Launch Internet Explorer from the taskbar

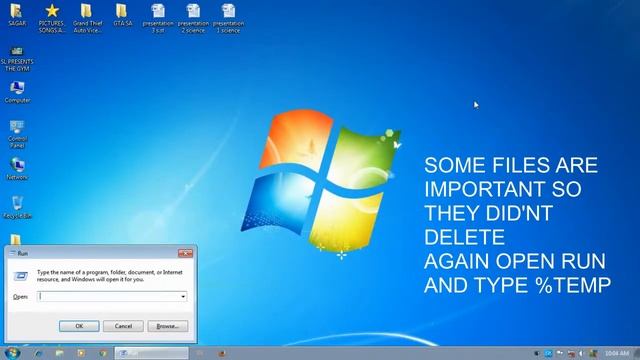click(x=38, y=353)
